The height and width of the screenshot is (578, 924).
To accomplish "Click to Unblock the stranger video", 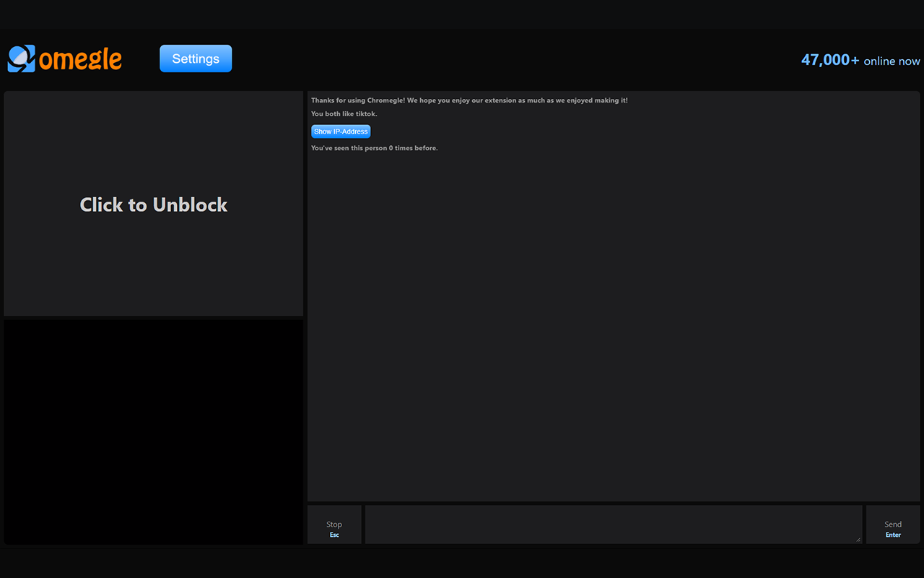I will pos(154,204).
